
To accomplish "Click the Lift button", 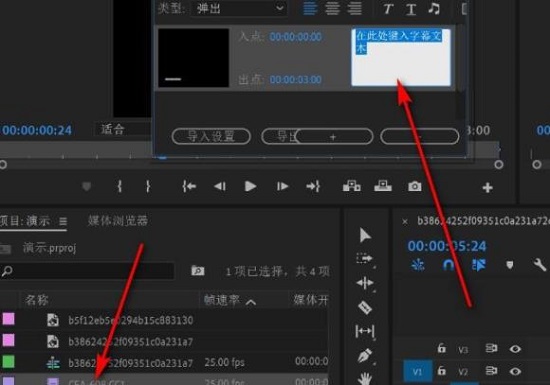I will [x=351, y=186].
